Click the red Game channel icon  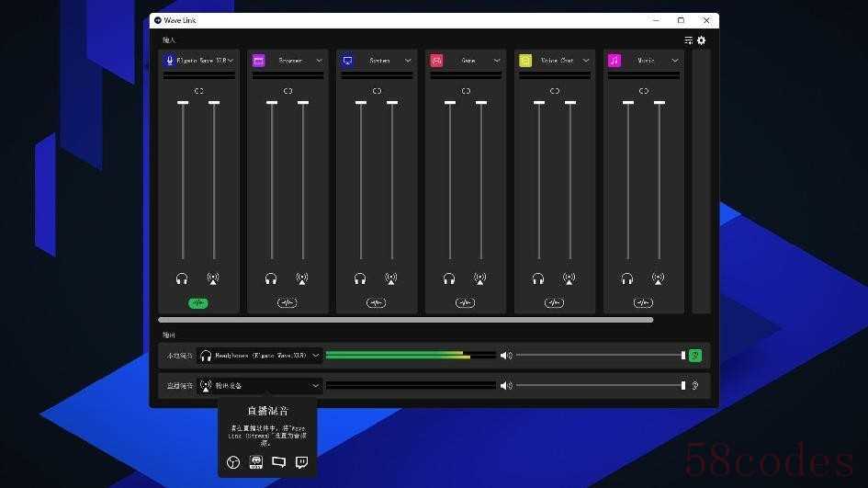[436, 61]
